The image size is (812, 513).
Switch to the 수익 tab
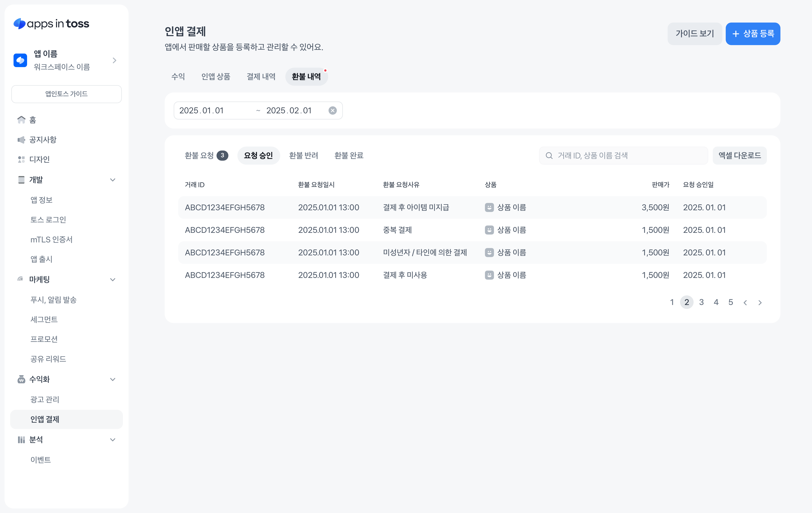tap(178, 77)
